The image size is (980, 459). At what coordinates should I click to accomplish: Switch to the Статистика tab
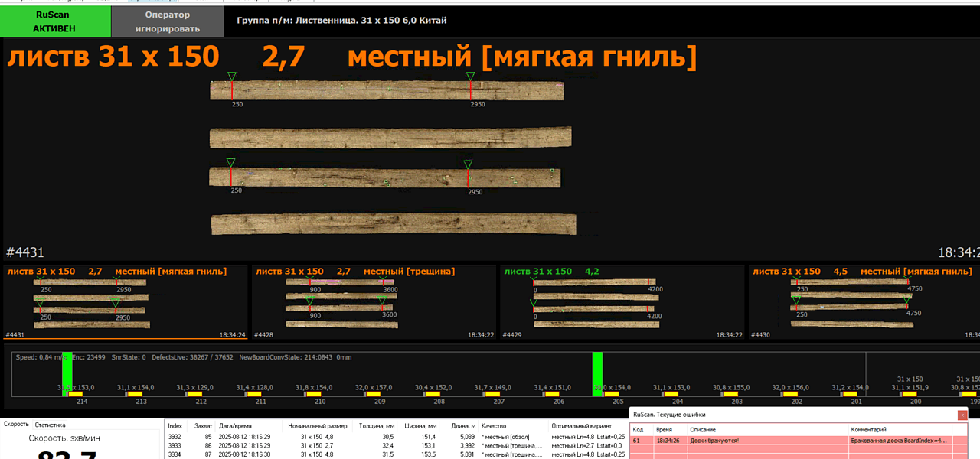(51, 425)
